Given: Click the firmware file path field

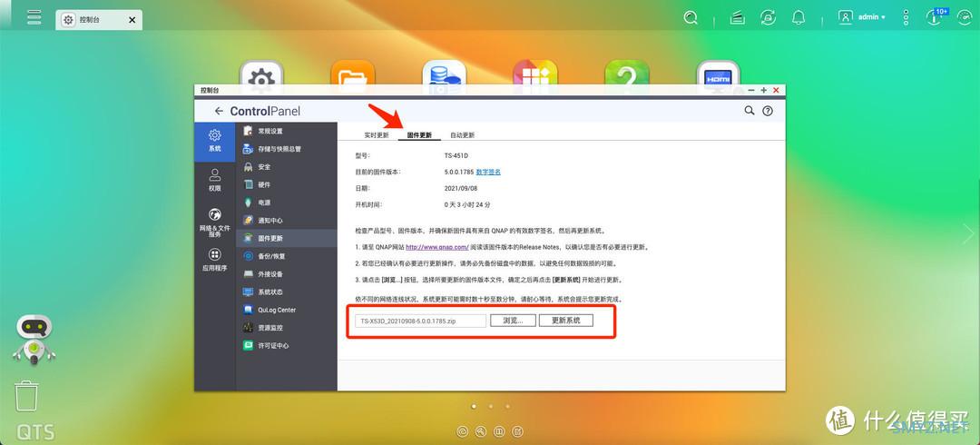Looking at the screenshot, I should [421, 321].
